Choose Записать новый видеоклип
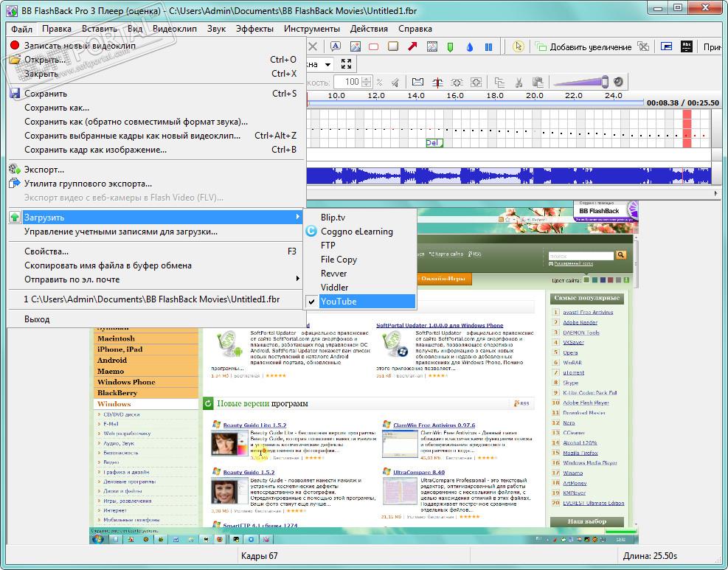The width and height of the screenshot is (728, 570). [x=156, y=46]
